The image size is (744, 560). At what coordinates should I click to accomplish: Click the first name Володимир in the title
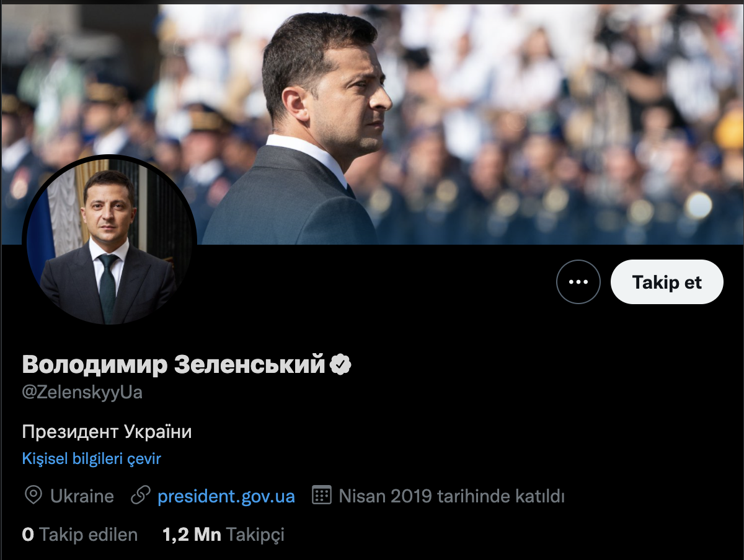coord(94,365)
